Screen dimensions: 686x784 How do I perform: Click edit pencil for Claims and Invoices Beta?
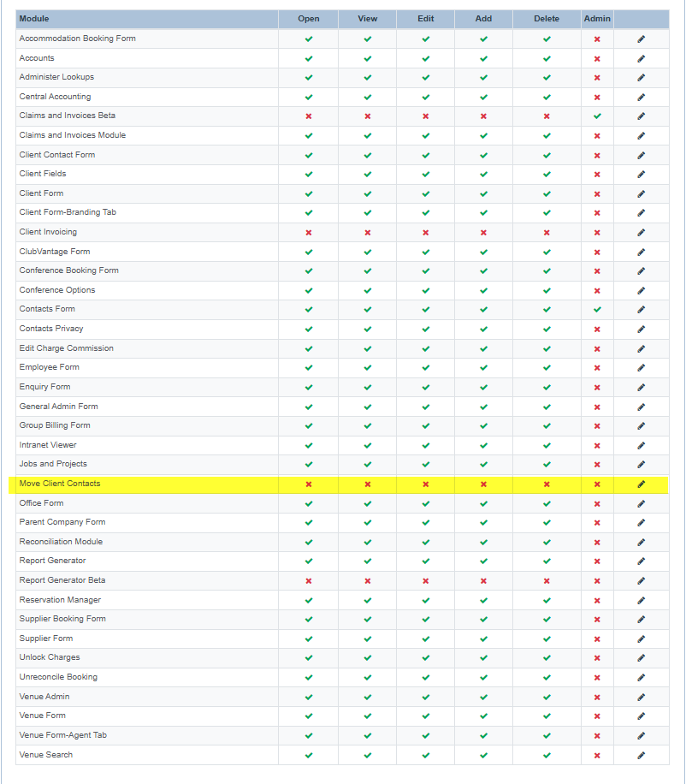(641, 116)
